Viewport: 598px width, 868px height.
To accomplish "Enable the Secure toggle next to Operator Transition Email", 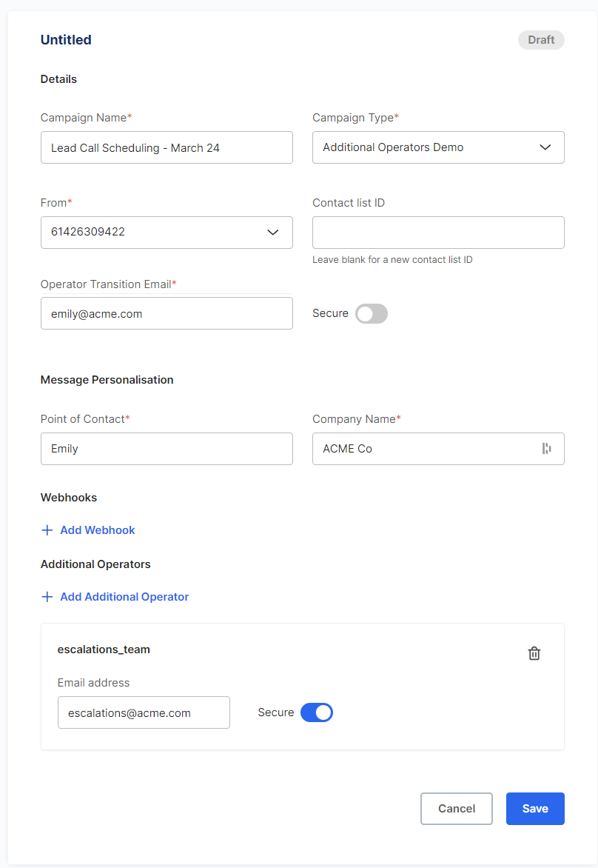I will pyautogui.click(x=372, y=314).
